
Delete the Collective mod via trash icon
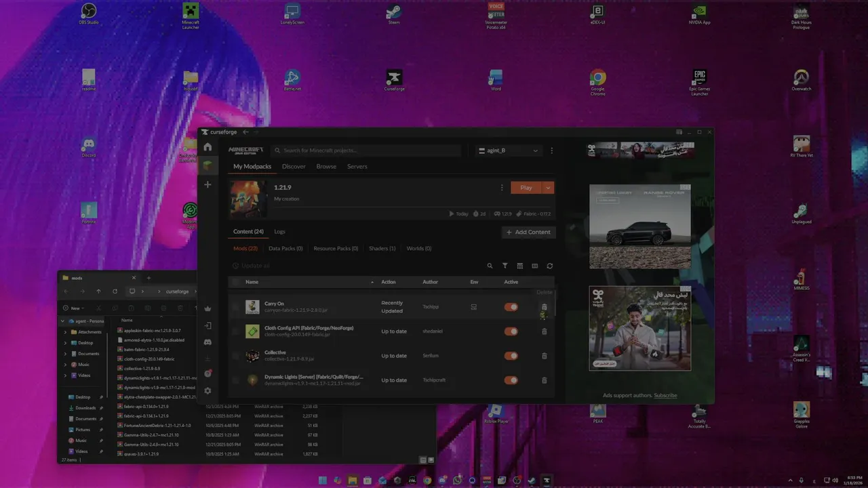pyautogui.click(x=544, y=356)
